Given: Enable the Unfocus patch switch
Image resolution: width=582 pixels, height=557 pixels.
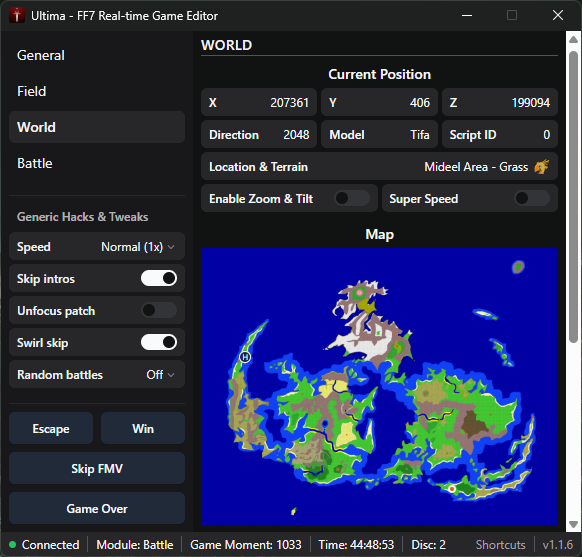Looking at the screenshot, I should click(159, 310).
